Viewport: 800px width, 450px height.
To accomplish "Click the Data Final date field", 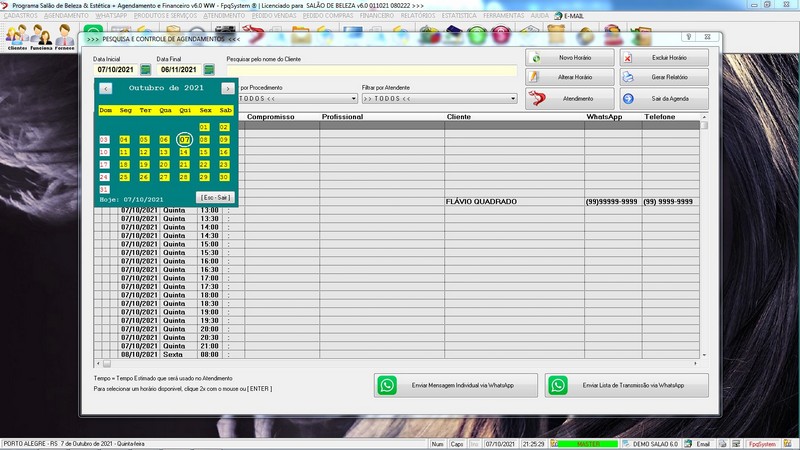I will click(x=179, y=69).
